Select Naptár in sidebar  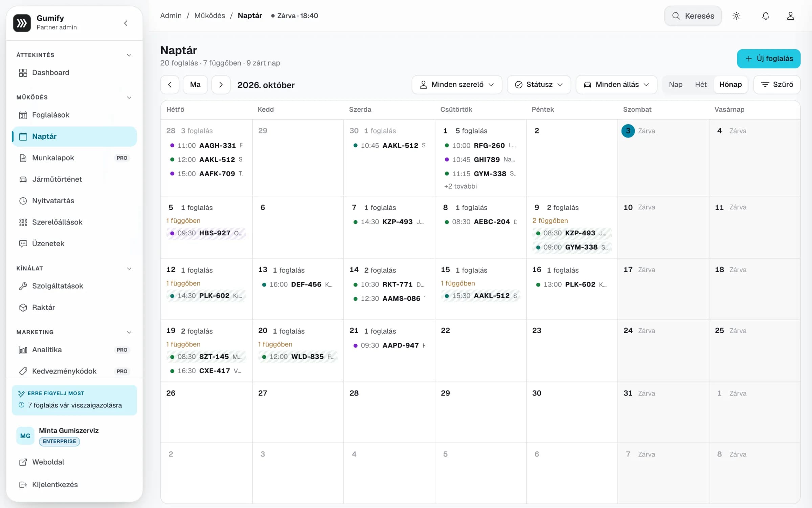pos(74,136)
